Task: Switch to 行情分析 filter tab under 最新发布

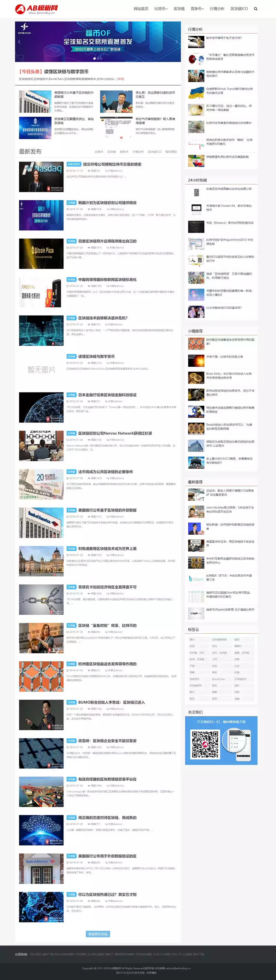Action: click(138, 152)
